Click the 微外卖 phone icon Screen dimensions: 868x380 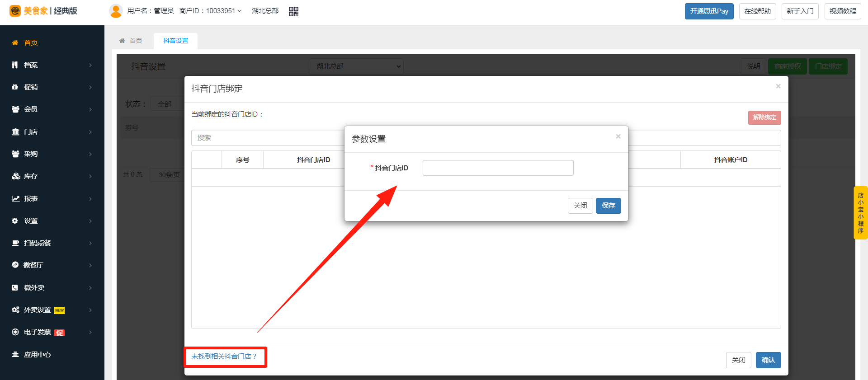(15, 288)
